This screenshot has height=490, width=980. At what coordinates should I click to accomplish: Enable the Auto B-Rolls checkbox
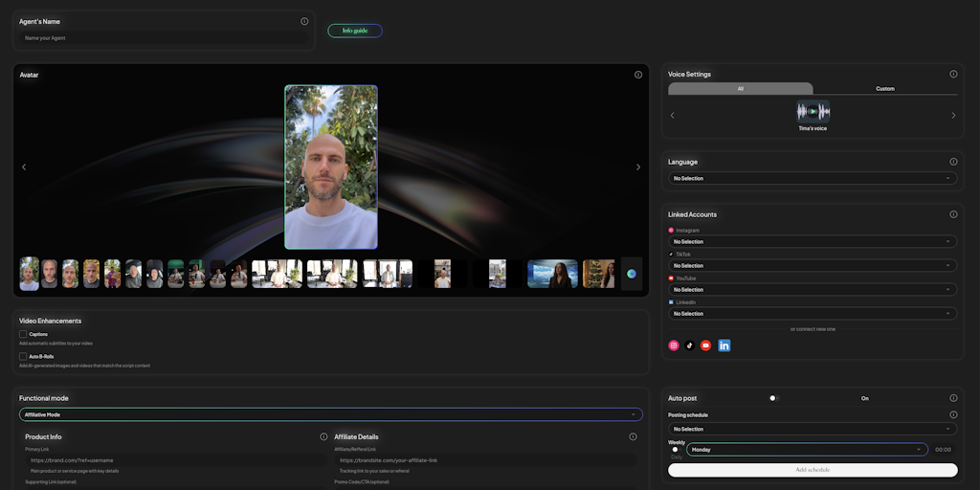pyautogui.click(x=23, y=356)
